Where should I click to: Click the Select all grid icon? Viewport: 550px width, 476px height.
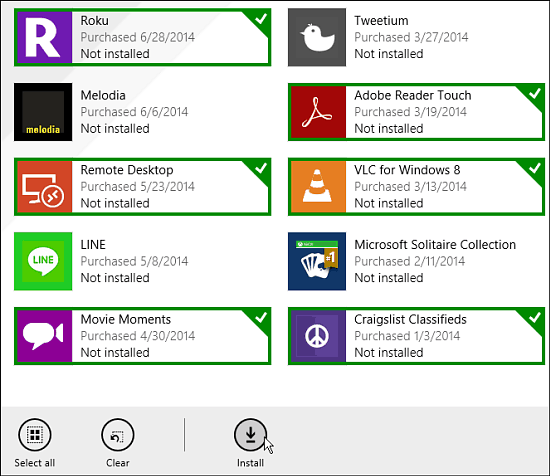pyautogui.click(x=35, y=435)
